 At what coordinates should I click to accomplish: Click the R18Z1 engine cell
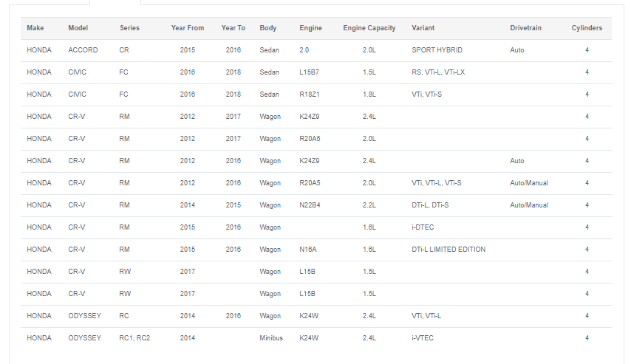[310, 94]
